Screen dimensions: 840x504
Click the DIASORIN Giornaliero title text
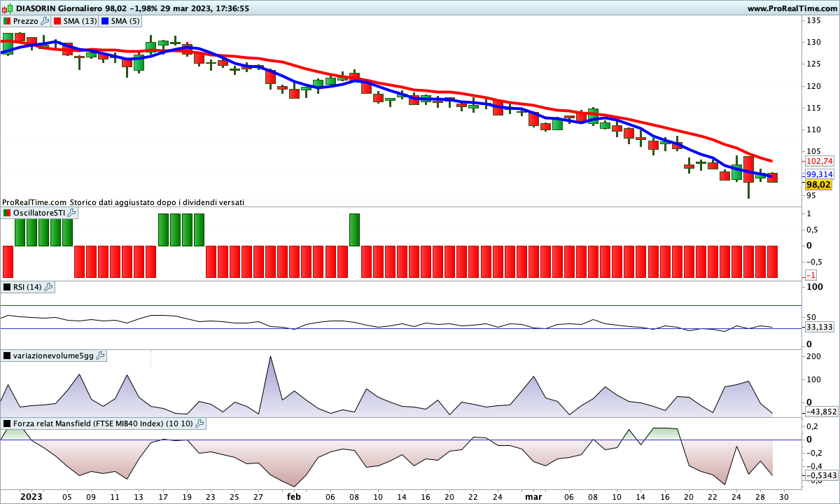(60, 8)
